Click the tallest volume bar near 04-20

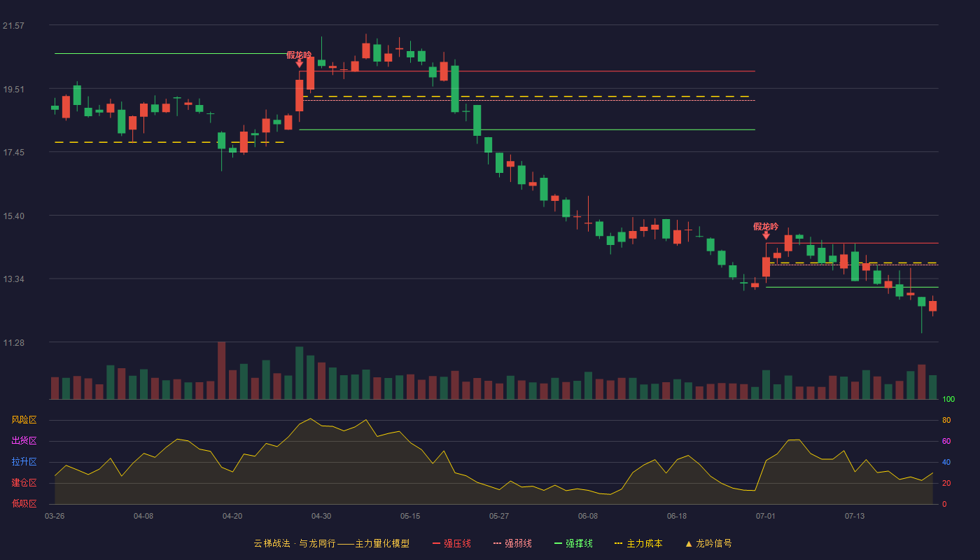tap(221, 370)
